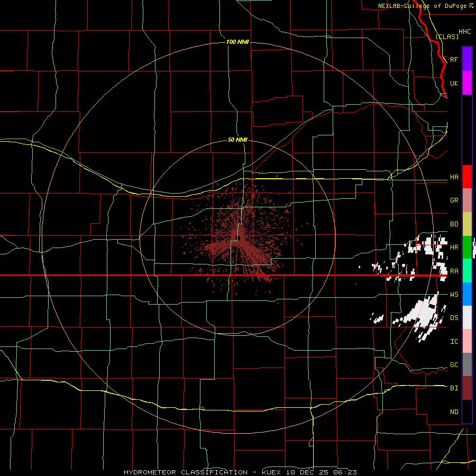The height and width of the screenshot is (476, 476).
Task: Click the RF purple legend swatch
Action: pos(467,59)
